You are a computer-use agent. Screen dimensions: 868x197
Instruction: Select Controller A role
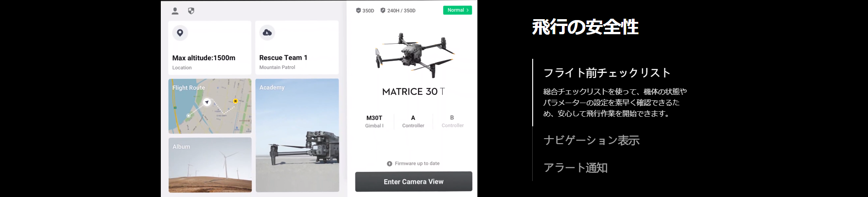(x=413, y=121)
